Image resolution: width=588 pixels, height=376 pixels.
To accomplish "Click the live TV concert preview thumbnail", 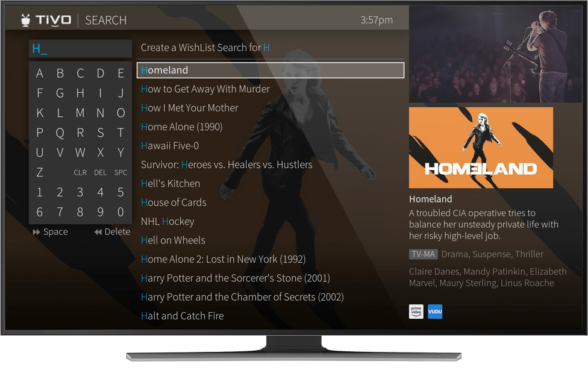I will coord(495,54).
